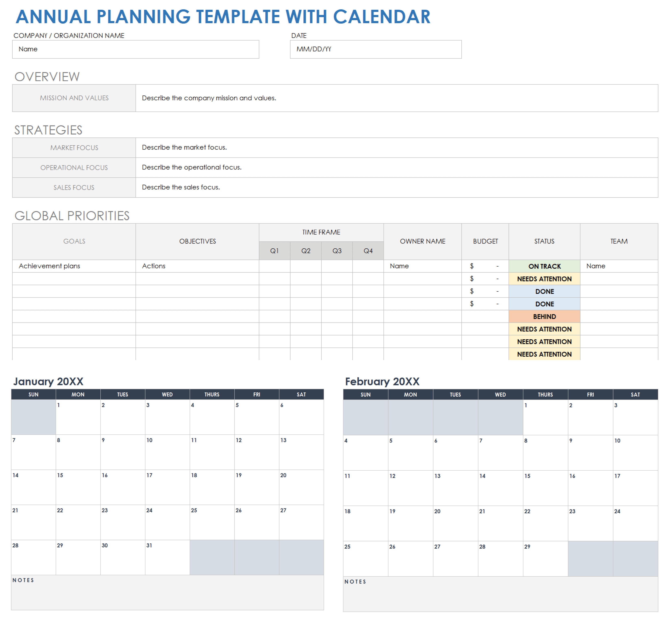The height and width of the screenshot is (620, 672).
Task: Click February 20 calendar cell
Action: click(455, 523)
